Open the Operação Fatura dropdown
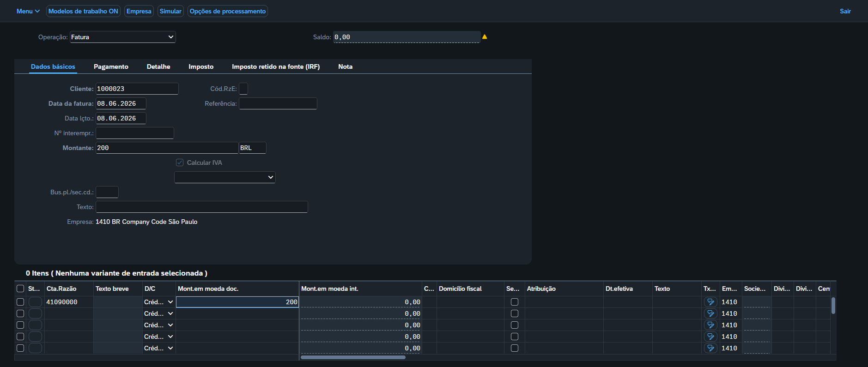Image resolution: width=868 pixels, height=367 pixels. (123, 37)
